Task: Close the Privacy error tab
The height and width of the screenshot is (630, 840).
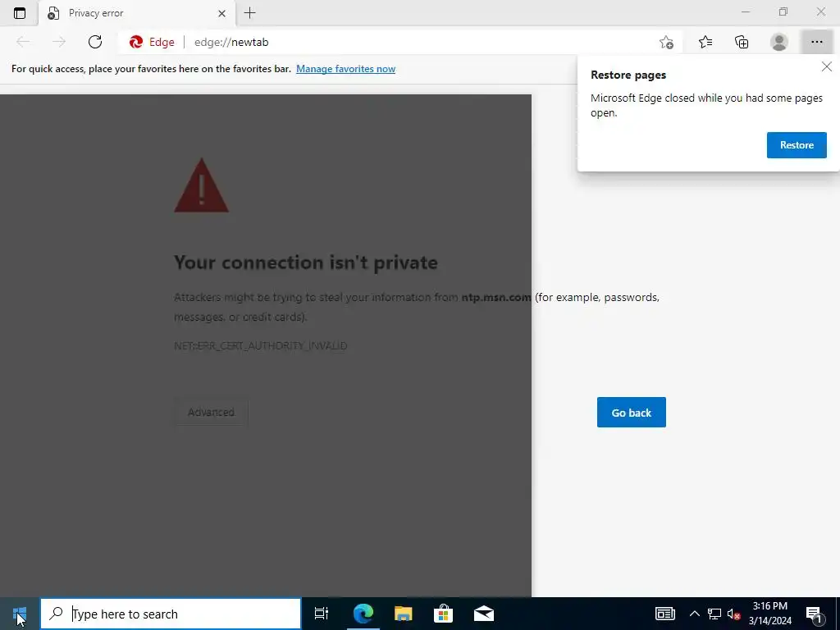Action: [x=221, y=13]
